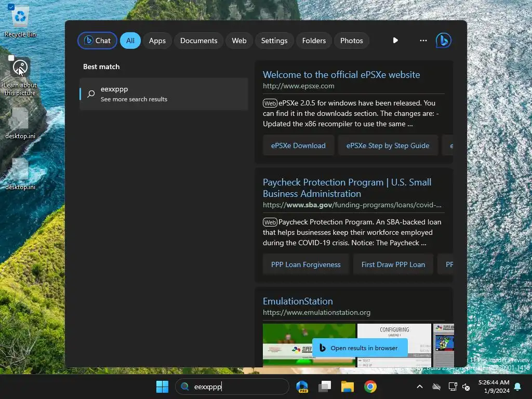532x399 pixels.
Task: Open the EmulationStation result link
Action: pos(298,301)
